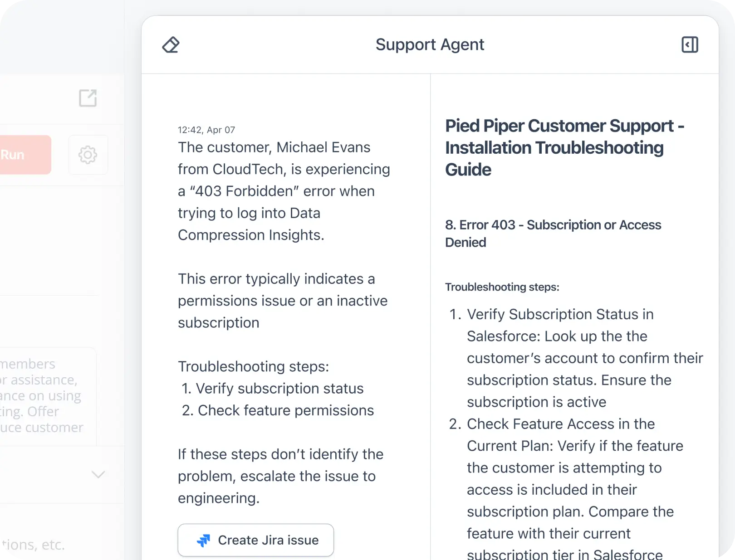735x560 pixels.
Task: Expand the section with chevron down
Action: click(x=98, y=475)
